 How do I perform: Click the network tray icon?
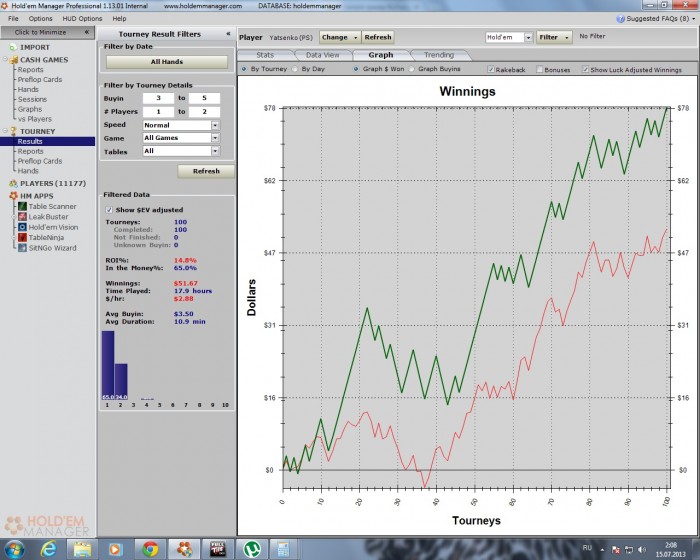coord(629,549)
